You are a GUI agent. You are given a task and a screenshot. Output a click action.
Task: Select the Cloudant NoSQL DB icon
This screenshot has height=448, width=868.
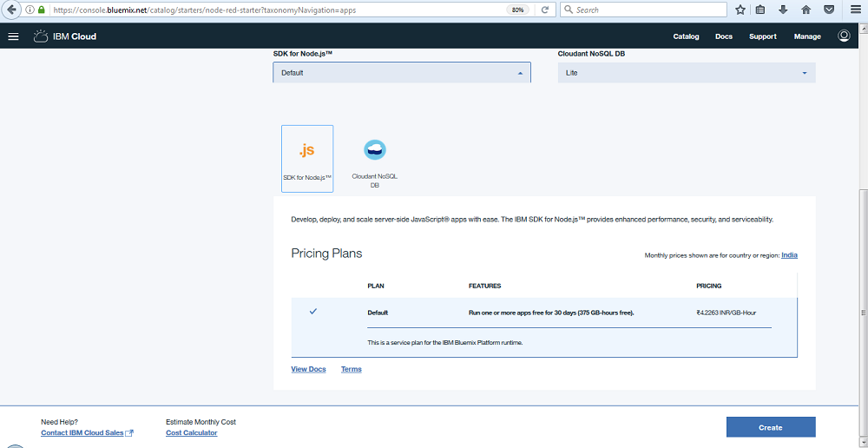(x=375, y=150)
